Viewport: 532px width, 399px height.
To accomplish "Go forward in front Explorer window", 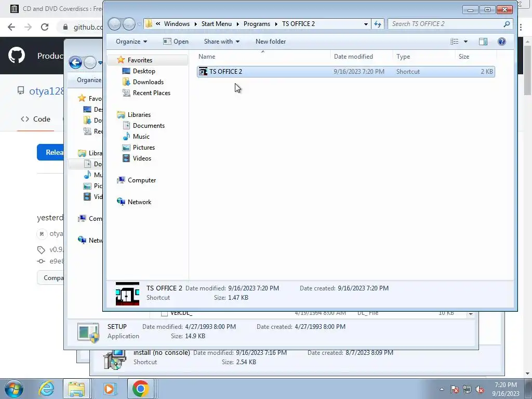I will coord(129,24).
